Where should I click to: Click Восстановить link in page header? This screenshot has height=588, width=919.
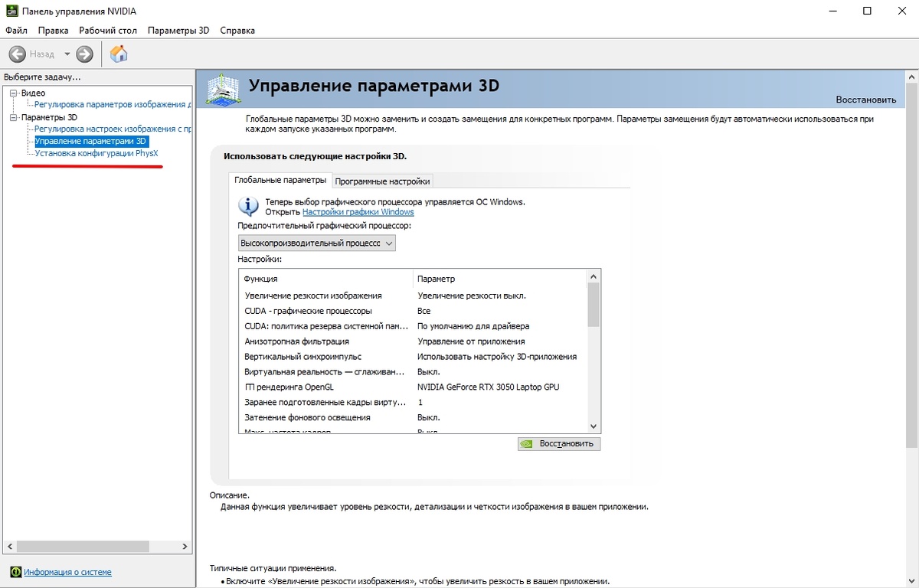coord(865,100)
